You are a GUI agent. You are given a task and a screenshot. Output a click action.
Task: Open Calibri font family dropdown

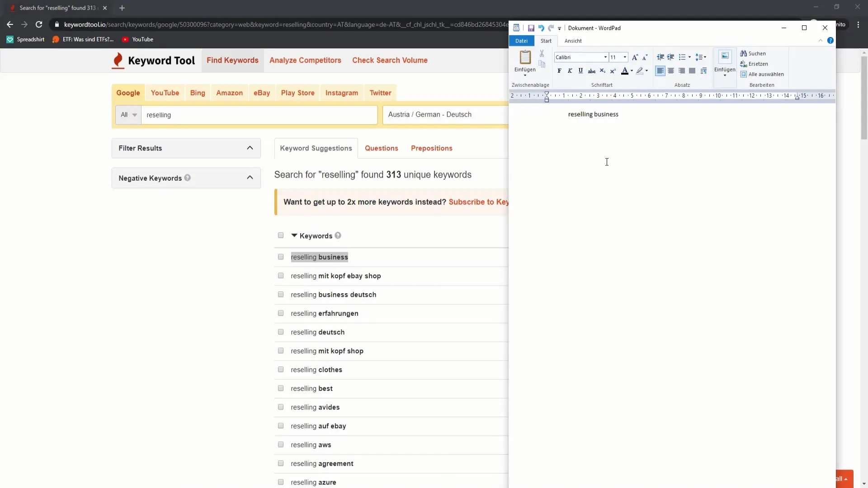pyautogui.click(x=605, y=57)
